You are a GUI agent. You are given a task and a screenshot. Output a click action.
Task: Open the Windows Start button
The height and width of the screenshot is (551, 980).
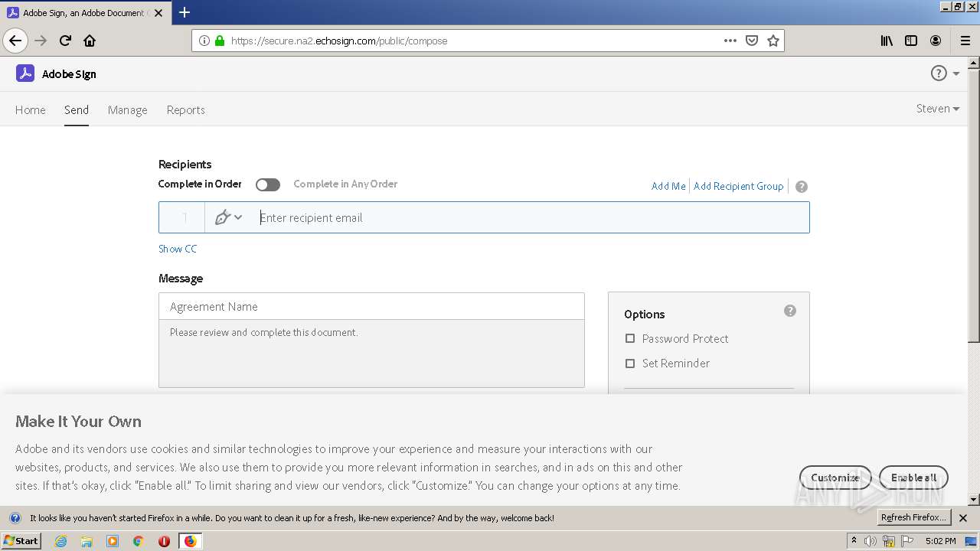[x=21, y=540]
